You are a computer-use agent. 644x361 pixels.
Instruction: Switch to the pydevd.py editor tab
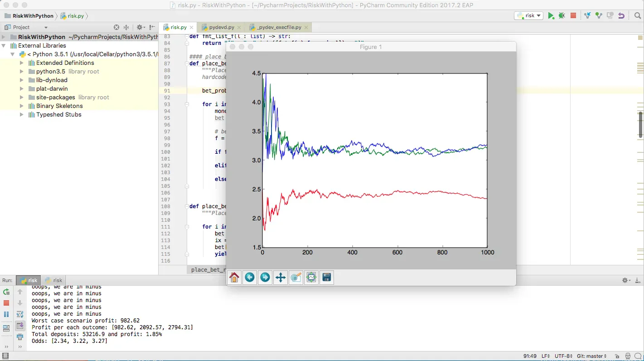[x=221, y=27]
